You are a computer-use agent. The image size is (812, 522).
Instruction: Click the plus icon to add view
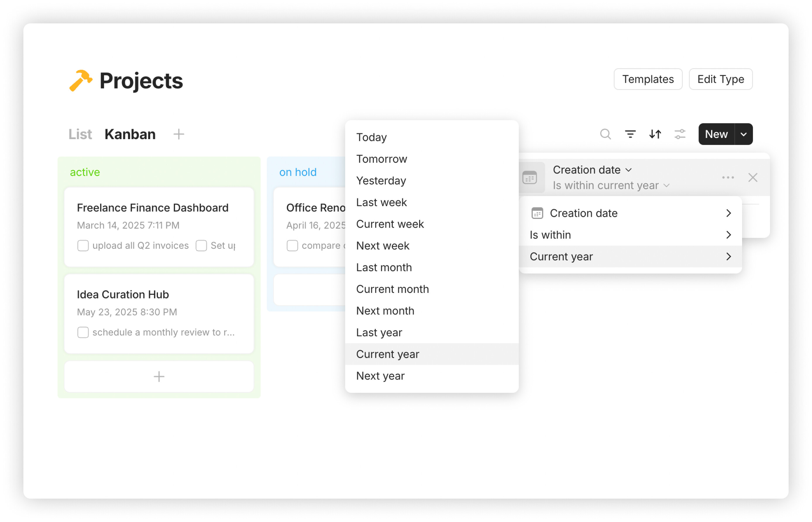(x=179, y=134)
